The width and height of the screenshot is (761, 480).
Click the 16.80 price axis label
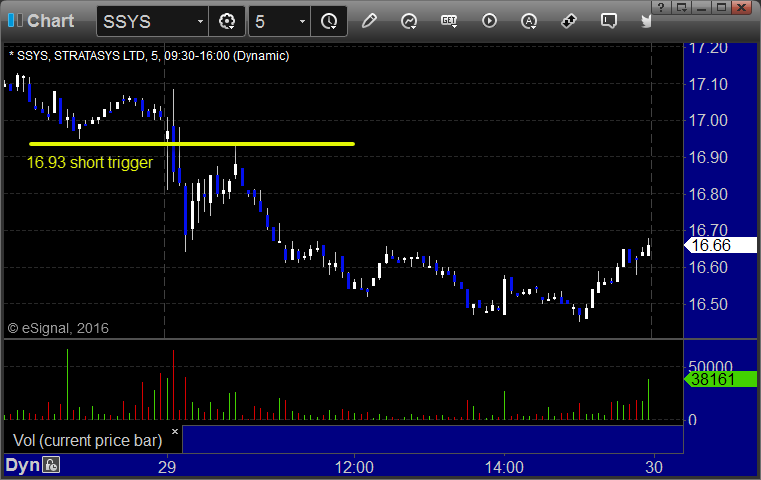pos(708,195)
